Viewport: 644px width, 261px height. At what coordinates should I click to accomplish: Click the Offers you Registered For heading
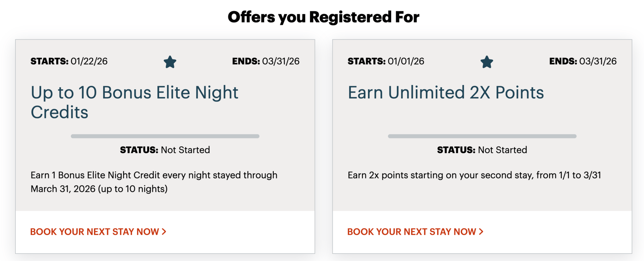[323, 16]
